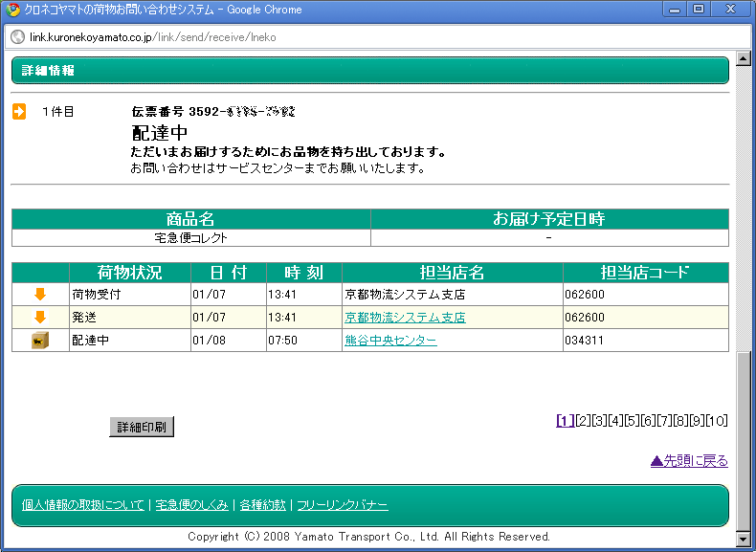Click the 伝票番号 tracking number text
This screenshot has height=552, width=756.
pos(213,112)
